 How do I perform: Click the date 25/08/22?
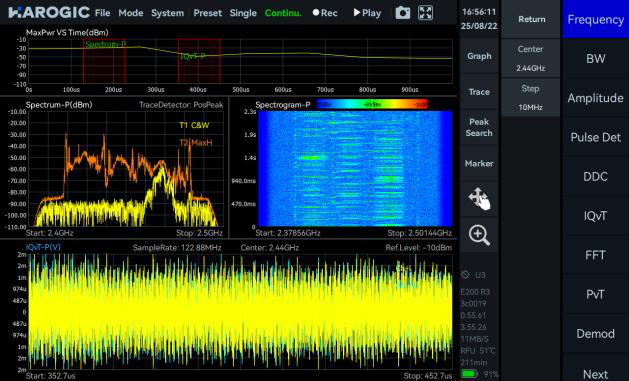pos(479,26)
